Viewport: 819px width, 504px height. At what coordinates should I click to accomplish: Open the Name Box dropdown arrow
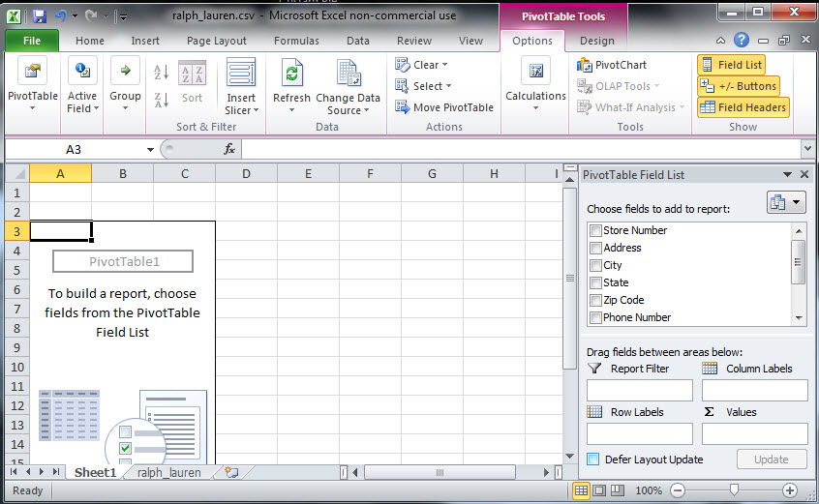(x=150, y=150)
